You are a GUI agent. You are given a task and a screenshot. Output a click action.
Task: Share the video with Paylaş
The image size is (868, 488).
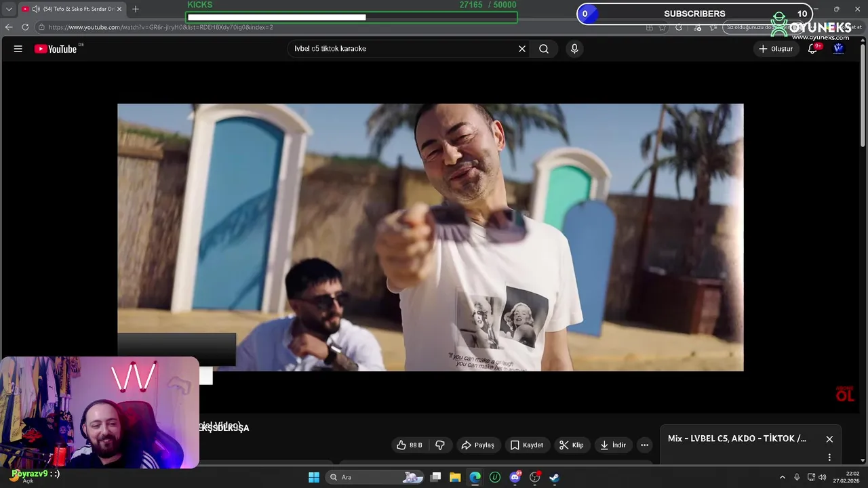coord(477,445)
